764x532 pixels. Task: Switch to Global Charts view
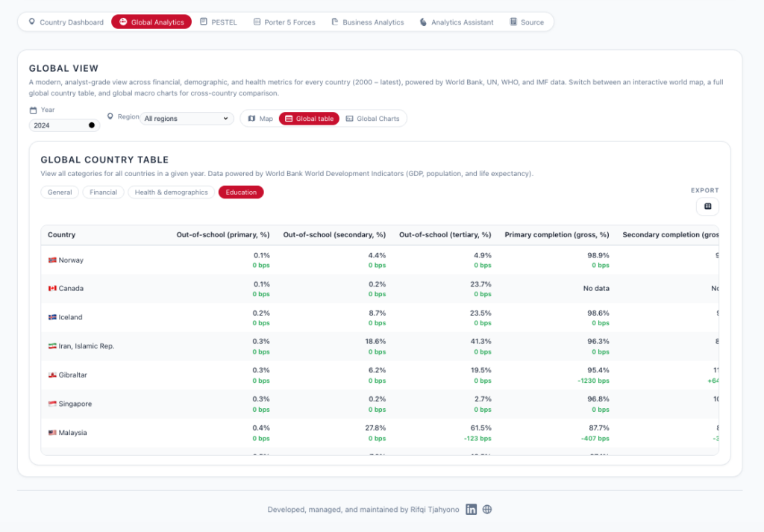tap(372, 119)
